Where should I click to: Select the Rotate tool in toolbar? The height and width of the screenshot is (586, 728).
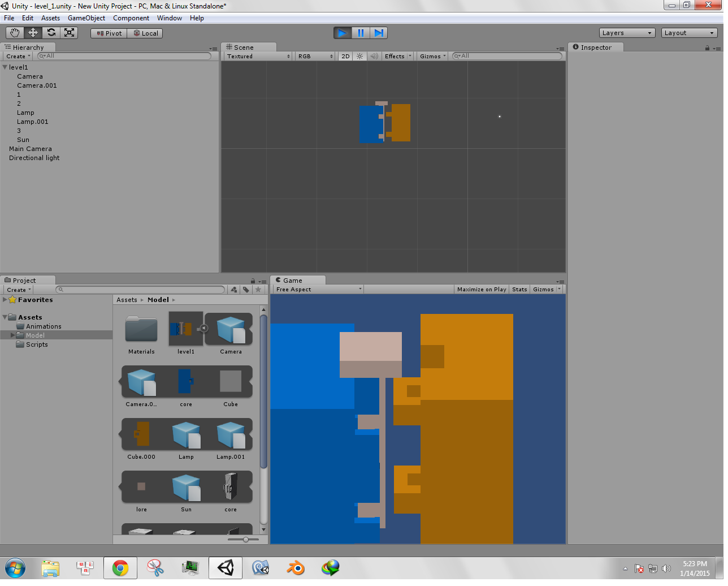tap(51, 33)
